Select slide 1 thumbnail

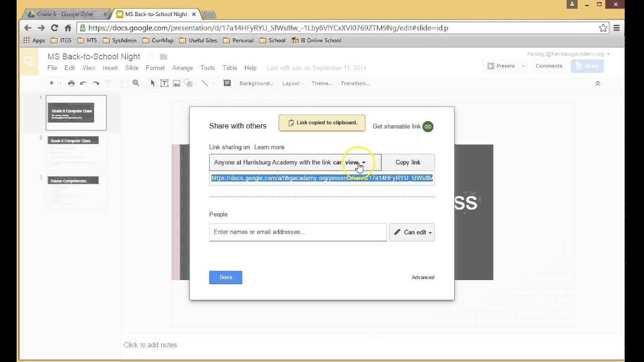76,113
